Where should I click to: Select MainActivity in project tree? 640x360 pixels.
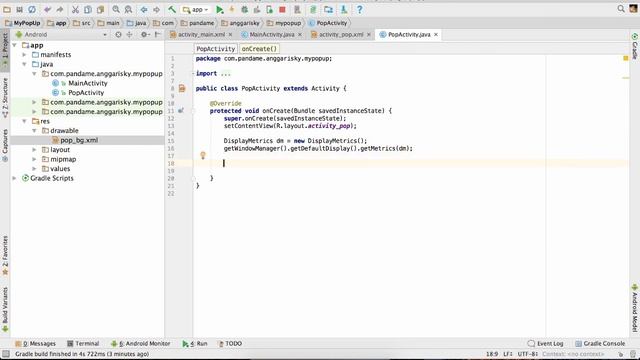coord(88,83)
